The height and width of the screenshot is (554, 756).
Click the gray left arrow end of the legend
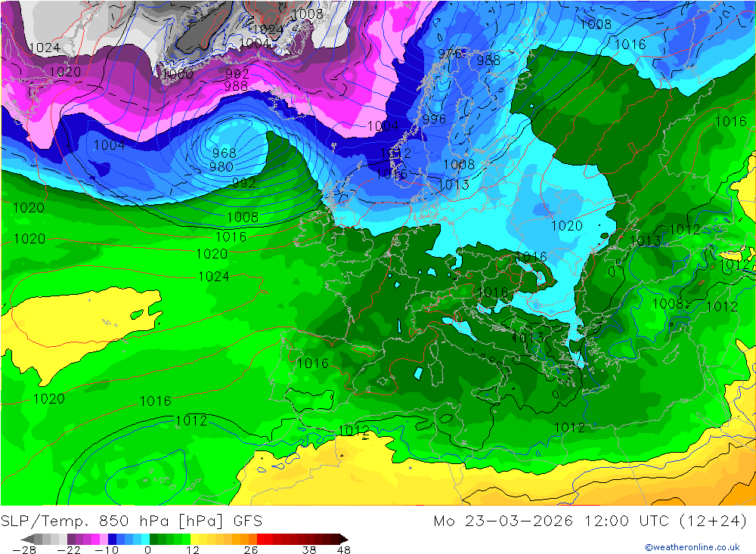pyautogui.click(x=27, y=539)
